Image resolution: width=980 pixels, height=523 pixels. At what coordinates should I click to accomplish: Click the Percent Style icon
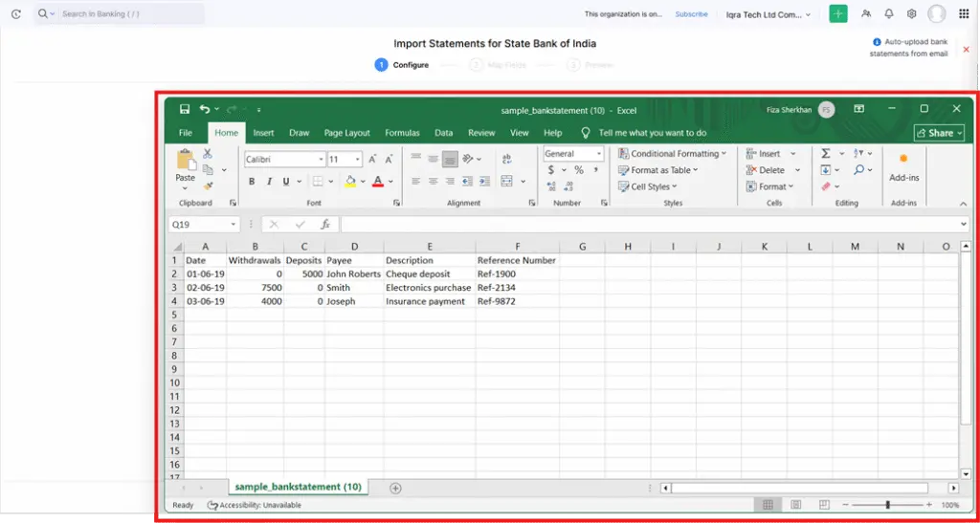point(579,170)
